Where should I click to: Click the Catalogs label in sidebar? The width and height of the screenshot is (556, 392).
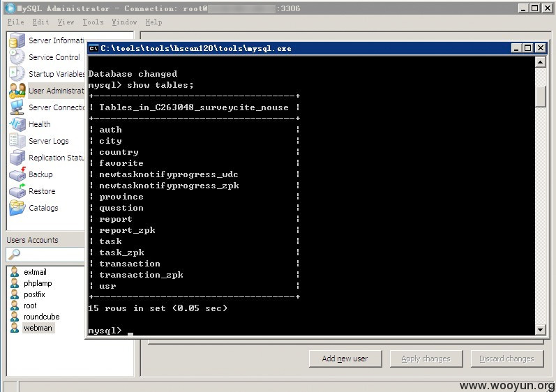click(43, 208)
